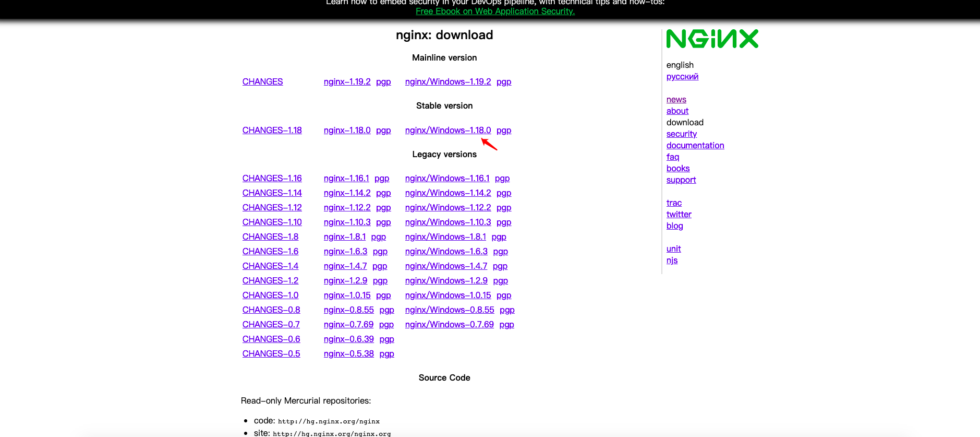Open the security page
Screen dimensions: 980x437
pyautogui.click(x=682, y=134)
